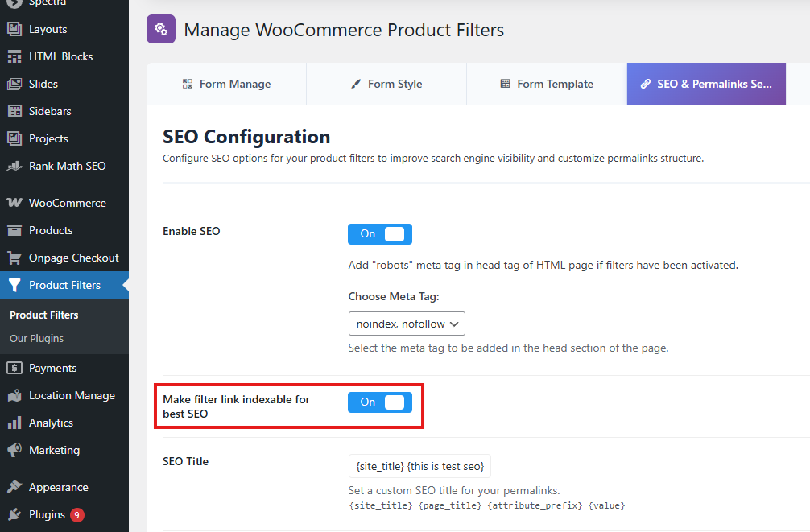Click the Projects sidebar icon
This screenshot has height=532, width=810.
coord(14,138)
